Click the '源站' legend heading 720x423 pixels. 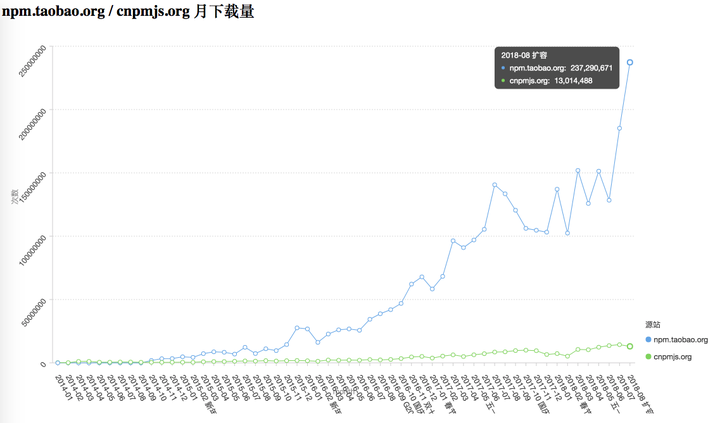coord(652,325)
